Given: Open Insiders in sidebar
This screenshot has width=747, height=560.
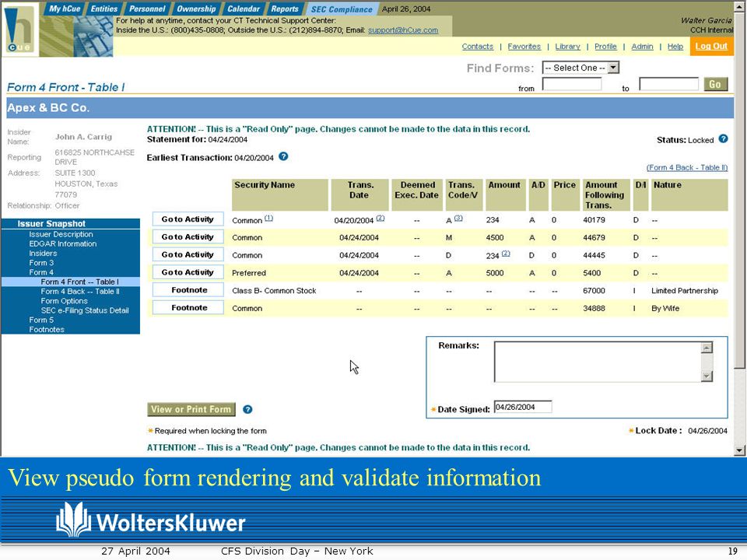Looking at the screenshot, I should point(43,254).
